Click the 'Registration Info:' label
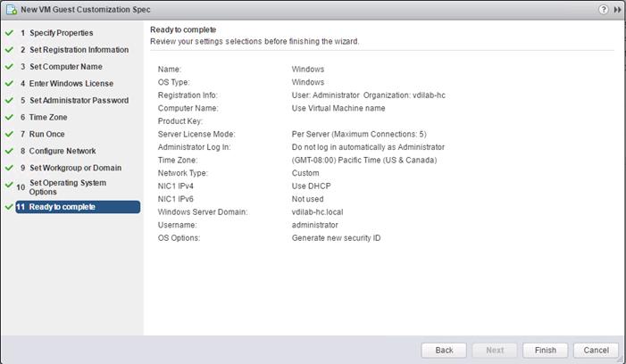626x364 pixels. (x=188, y=95)
